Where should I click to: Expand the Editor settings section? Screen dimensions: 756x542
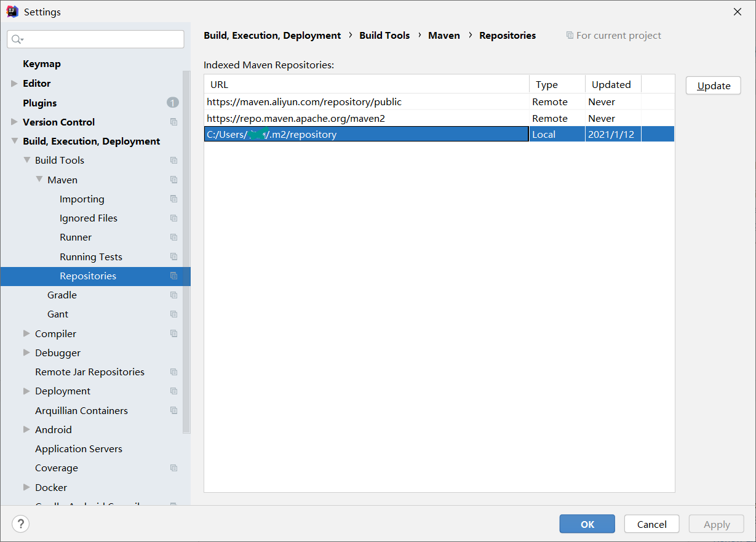(x=14, y=83)
